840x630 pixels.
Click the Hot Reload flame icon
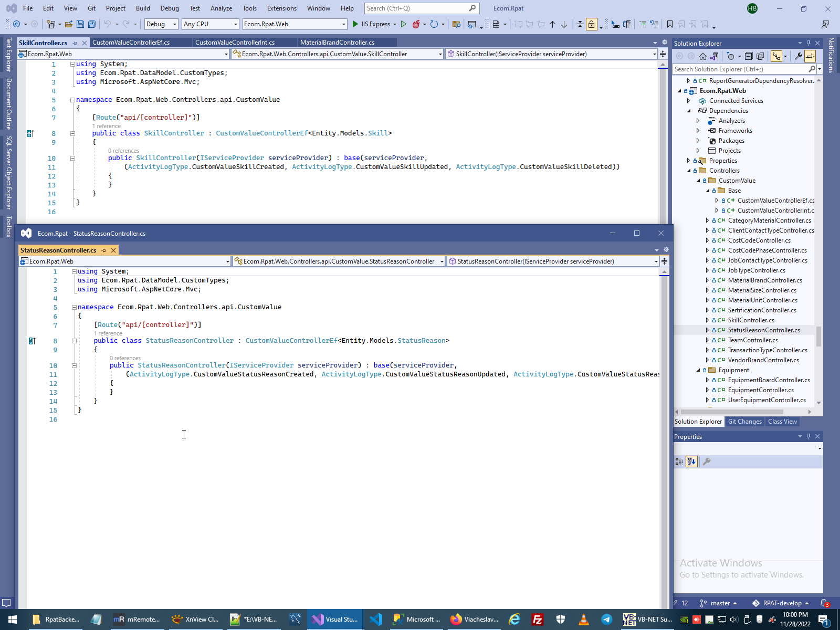(x=416, y=24)
